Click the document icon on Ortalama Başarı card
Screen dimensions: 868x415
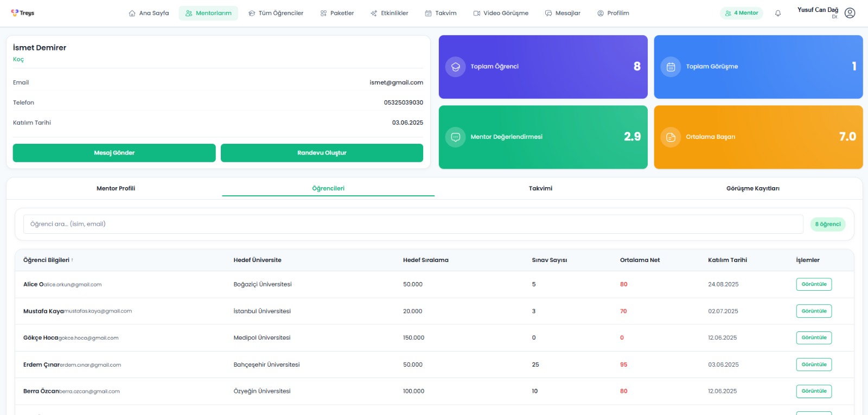point(671,137)
